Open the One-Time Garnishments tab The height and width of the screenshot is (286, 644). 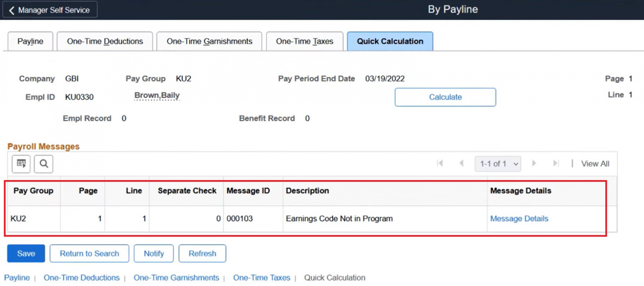209,41
